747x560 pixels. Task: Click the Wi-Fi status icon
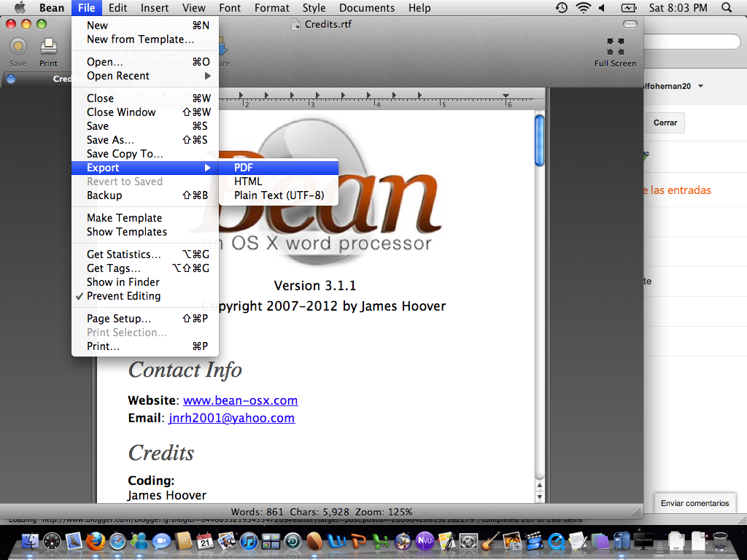[583, 7]
